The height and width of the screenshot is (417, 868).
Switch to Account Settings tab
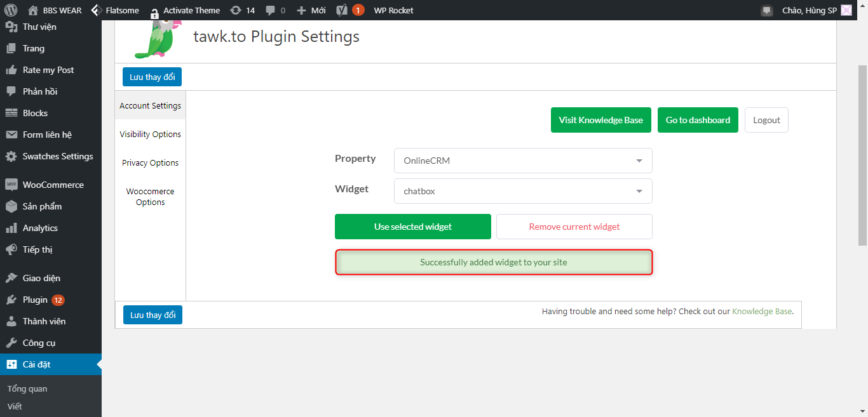click(x=151, y=105)
